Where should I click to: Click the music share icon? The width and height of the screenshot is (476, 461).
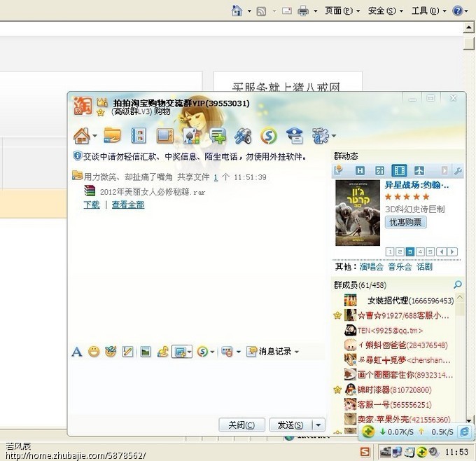click(162, 352)
